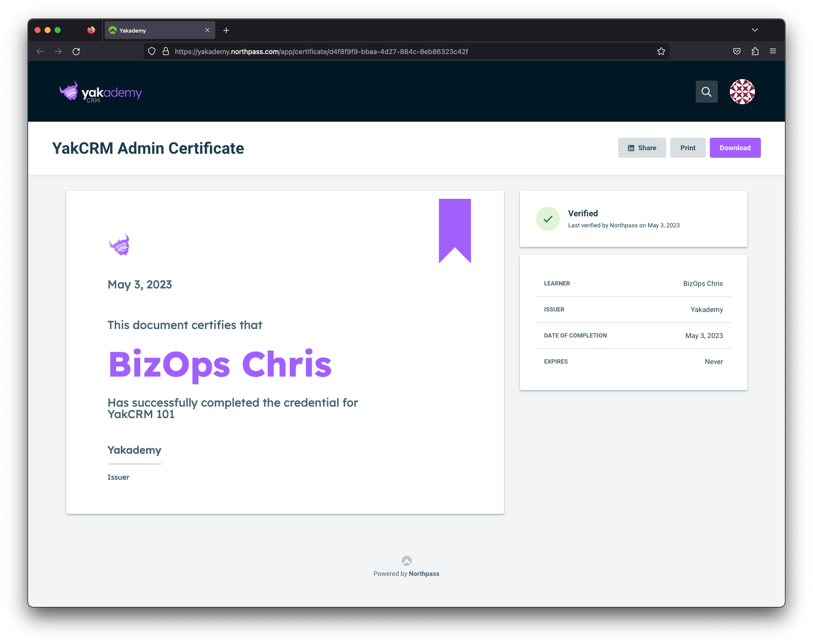Click the padlock icon beside the URL
This screenshot has width=813, height=644.
coord(166,51)
